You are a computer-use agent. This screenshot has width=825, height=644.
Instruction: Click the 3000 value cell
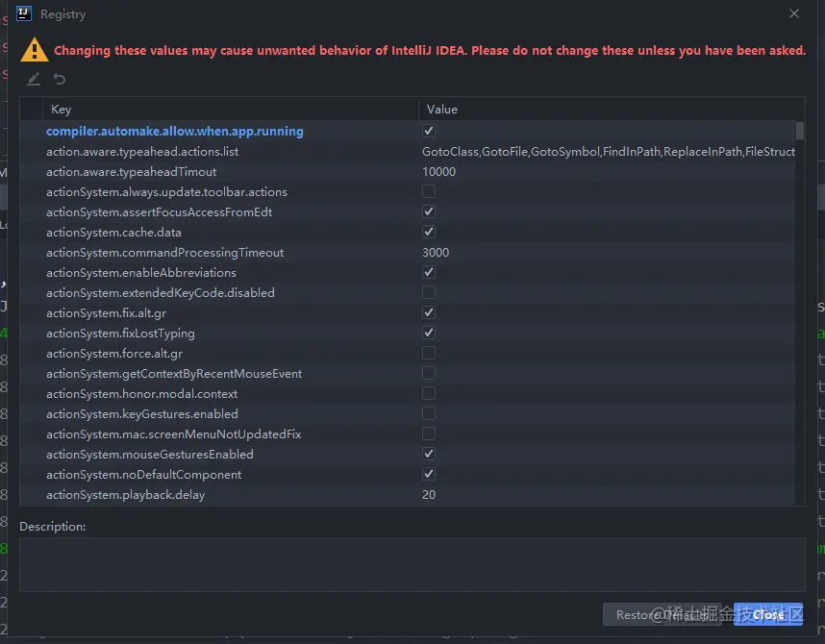[x=436, y=252]
